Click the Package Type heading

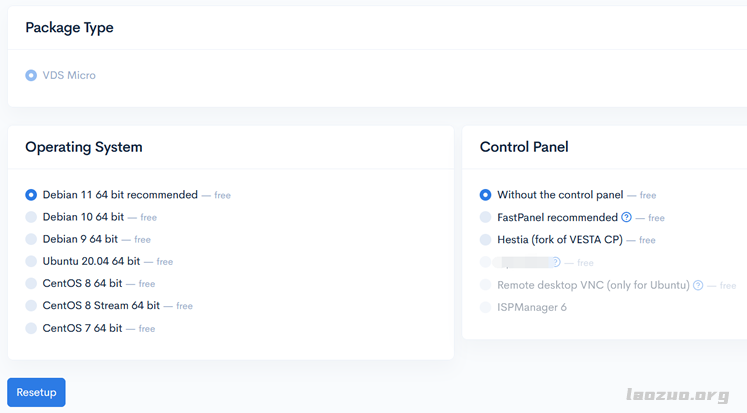[x=69, y=28]
